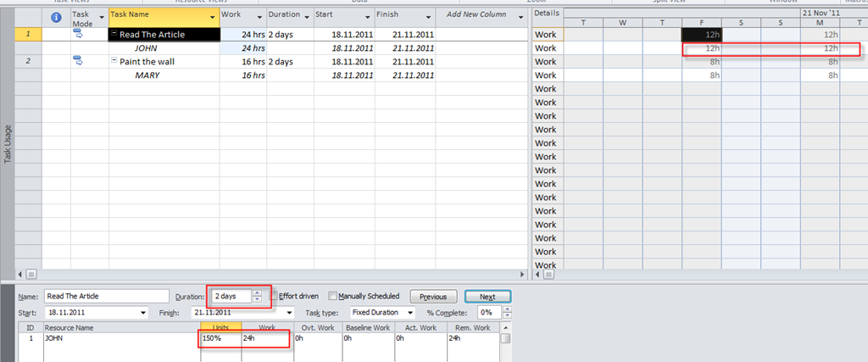Click the Next button
Screen dimensions: 868x362
487,297
